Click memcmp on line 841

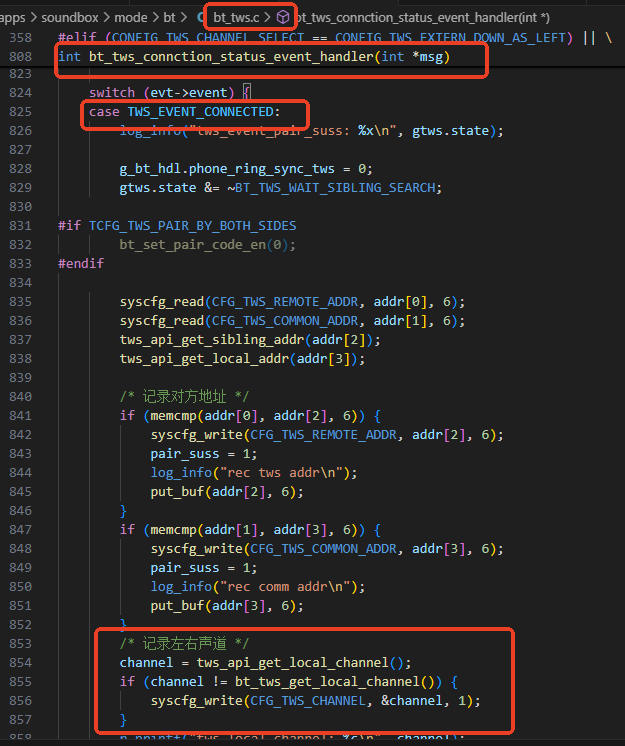pyautogui.click(x=173, y=416)
